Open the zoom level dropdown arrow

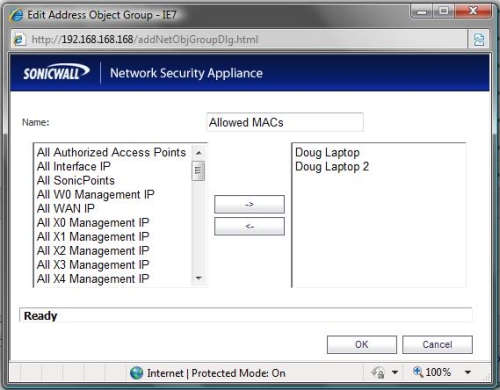[468, 372]
